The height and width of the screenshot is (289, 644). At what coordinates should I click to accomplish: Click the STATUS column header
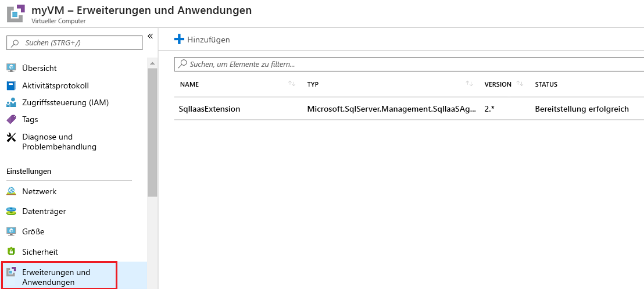click(546, 84)
